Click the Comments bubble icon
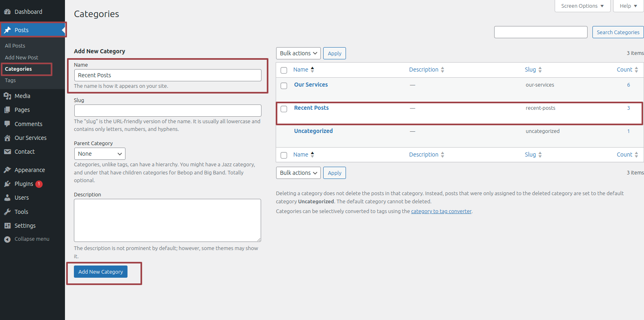Viewport: 644px width, 320px height. [7, 124]
